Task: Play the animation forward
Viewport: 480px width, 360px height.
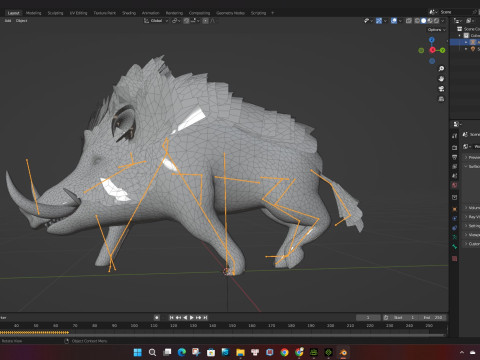Action: (192, 317)
